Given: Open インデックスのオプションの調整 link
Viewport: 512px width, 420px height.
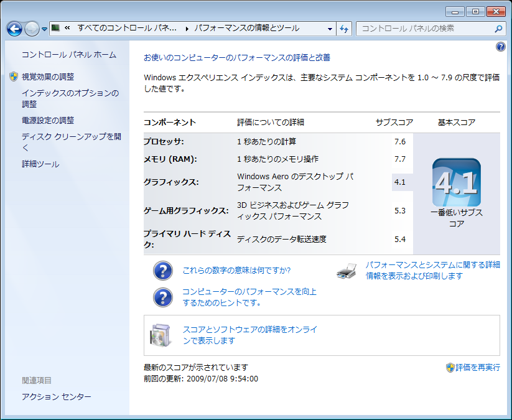Looking at the screenshot, I should point(70,99).
